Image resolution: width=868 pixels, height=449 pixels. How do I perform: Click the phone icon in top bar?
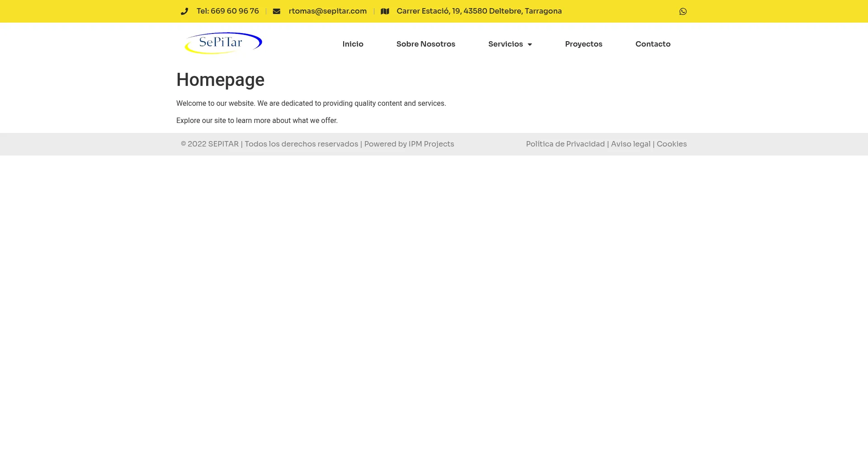coord(184,11)
